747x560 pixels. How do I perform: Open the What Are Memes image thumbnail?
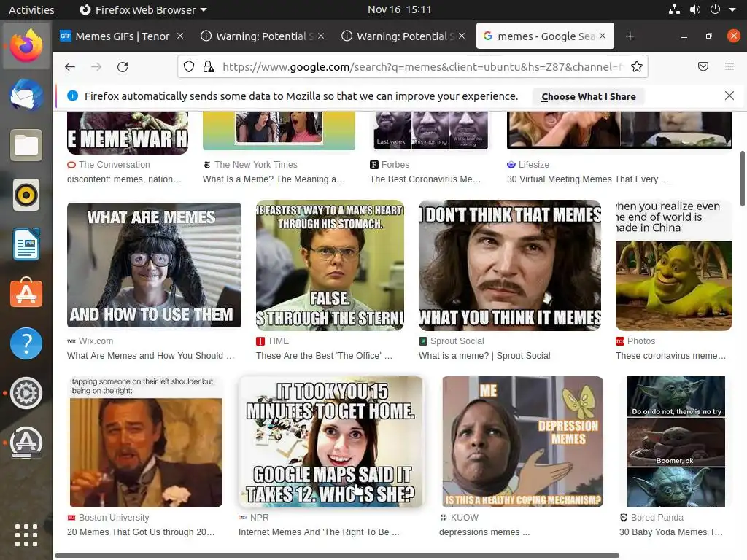pos(154,265)
